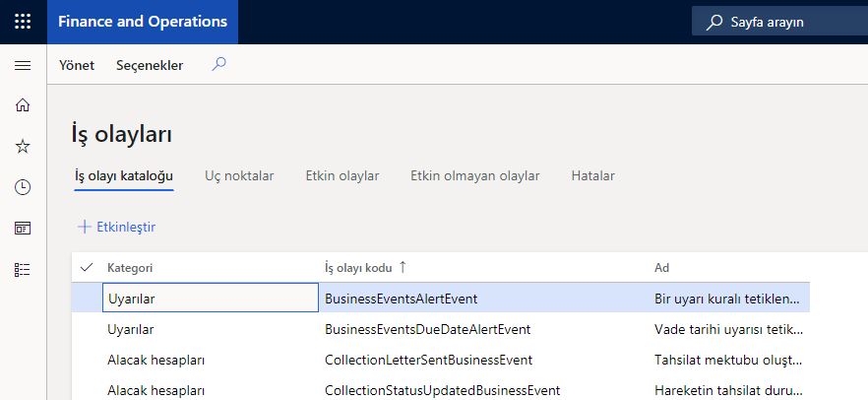Screen dimensions: 868x400
Task: Go to Home in sidebar
Action: pyautogui.click(x=23, y=104)
